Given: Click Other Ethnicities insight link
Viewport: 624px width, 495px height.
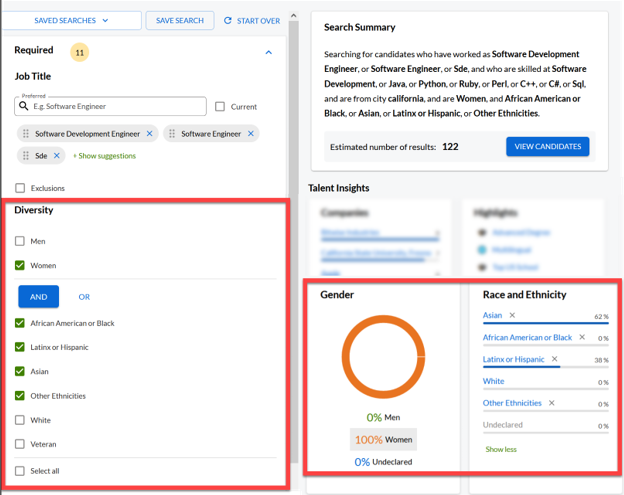Looking at the screenshot, I should tap(512, 403).
